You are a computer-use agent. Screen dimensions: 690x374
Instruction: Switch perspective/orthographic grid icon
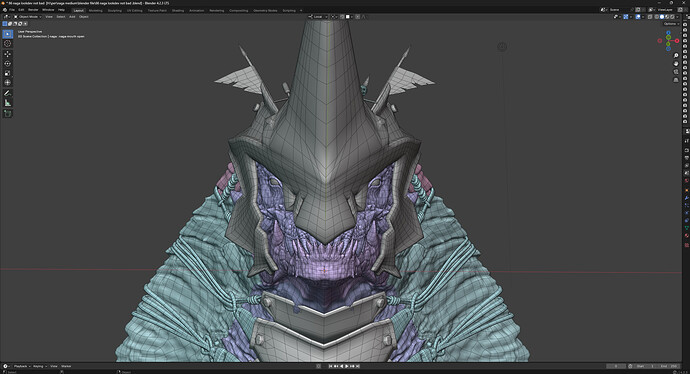tap(676, 80)
